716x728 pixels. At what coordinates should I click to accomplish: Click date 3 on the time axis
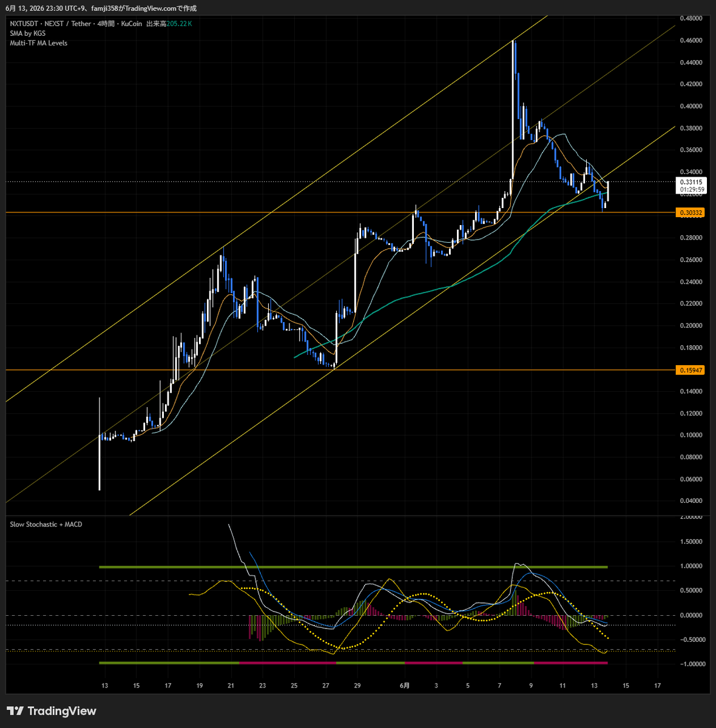click(436, 686)
